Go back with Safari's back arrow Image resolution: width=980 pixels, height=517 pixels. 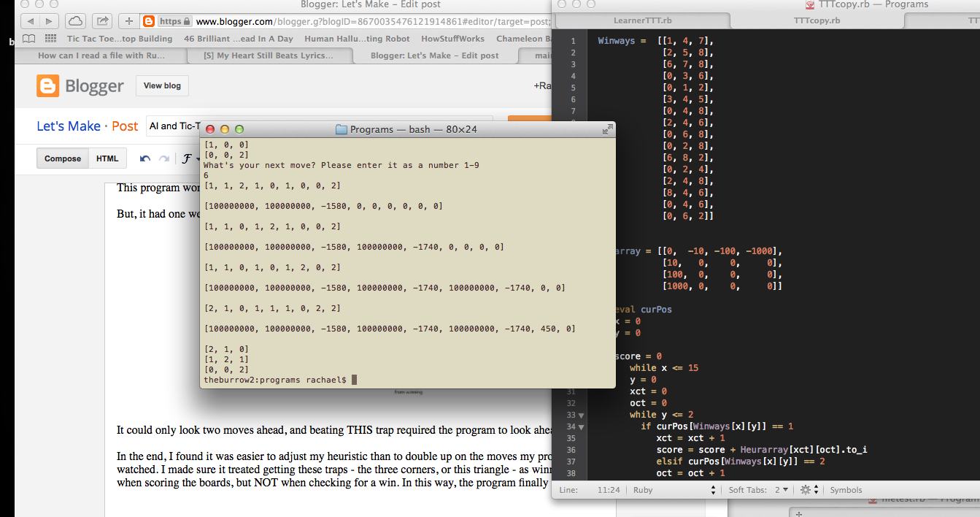(29, 21)
